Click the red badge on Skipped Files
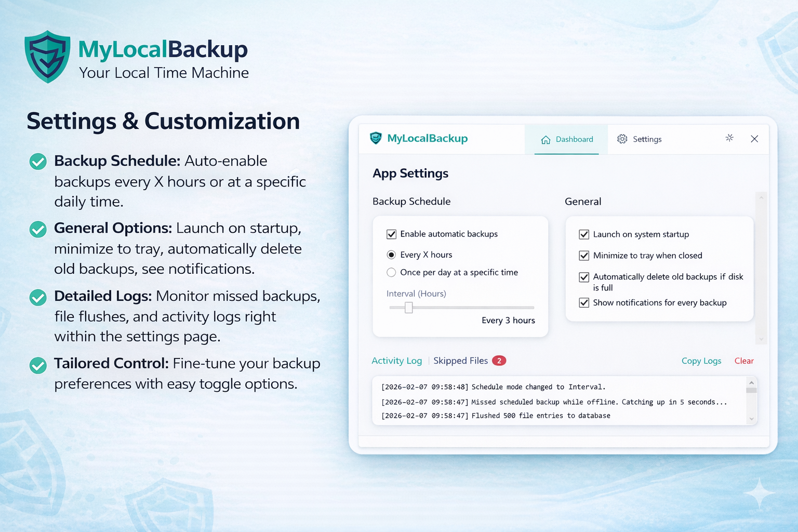 click(499, 360)
